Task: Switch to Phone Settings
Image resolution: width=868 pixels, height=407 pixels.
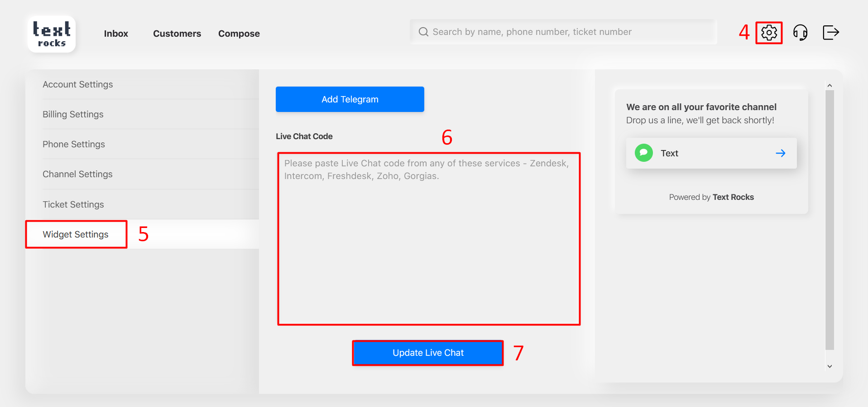Action: [x=74, y=145]
